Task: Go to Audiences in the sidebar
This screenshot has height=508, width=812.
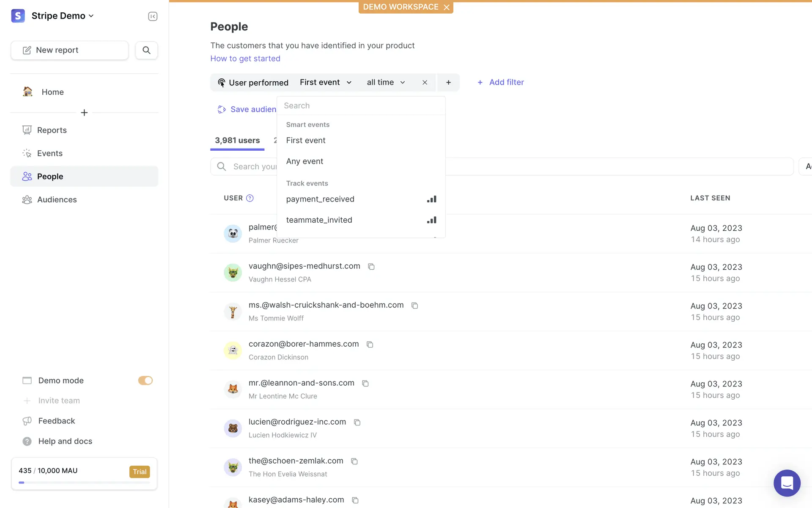Action: (57, 199)
